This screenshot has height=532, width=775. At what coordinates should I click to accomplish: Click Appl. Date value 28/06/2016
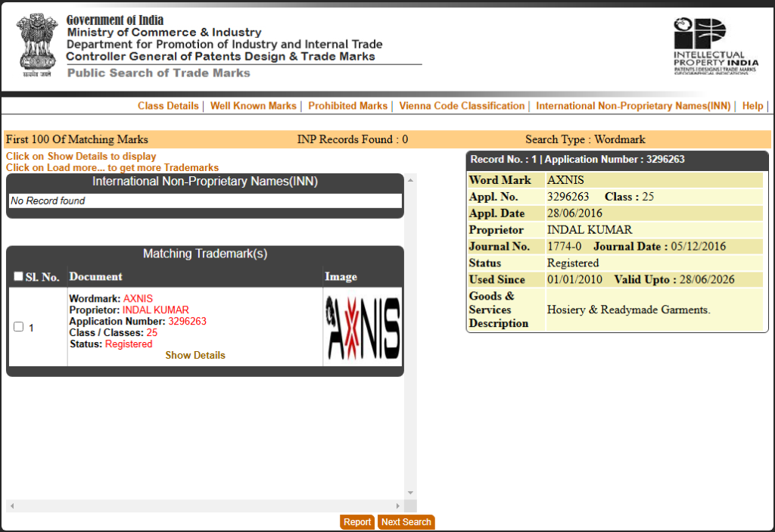574,213
